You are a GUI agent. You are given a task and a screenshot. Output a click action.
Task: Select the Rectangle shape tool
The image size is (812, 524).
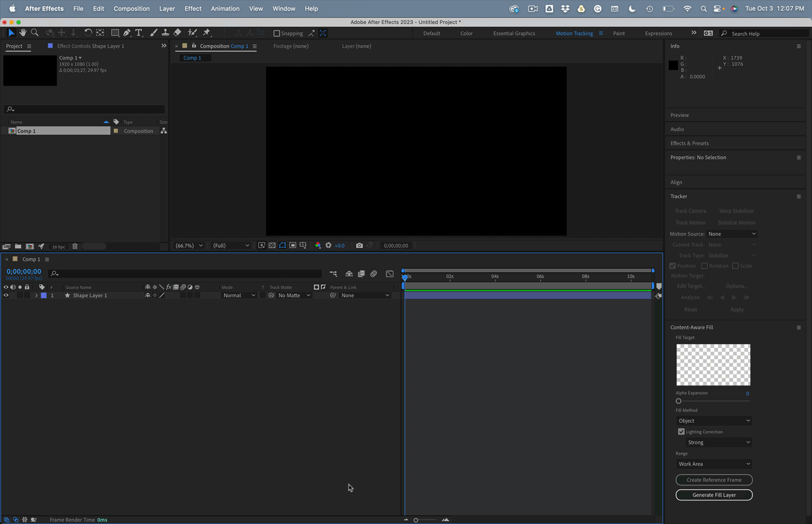click(114, 33)
